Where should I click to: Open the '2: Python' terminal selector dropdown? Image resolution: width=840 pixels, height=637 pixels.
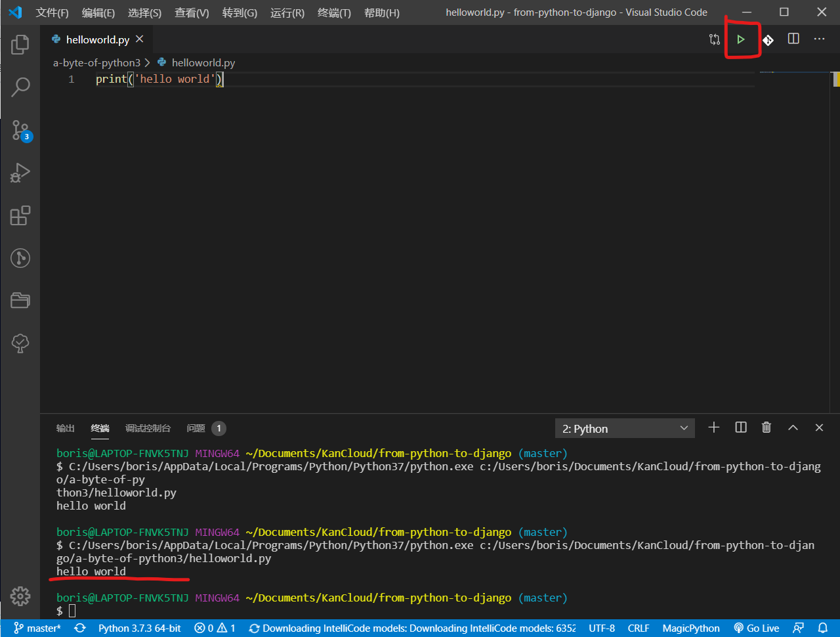pos(625,428)
